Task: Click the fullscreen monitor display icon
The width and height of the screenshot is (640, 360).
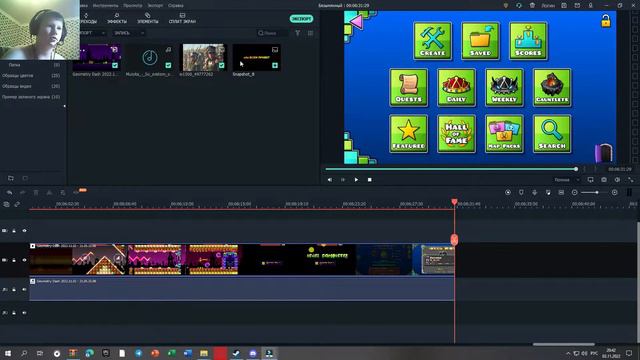Action: (591, 180)
